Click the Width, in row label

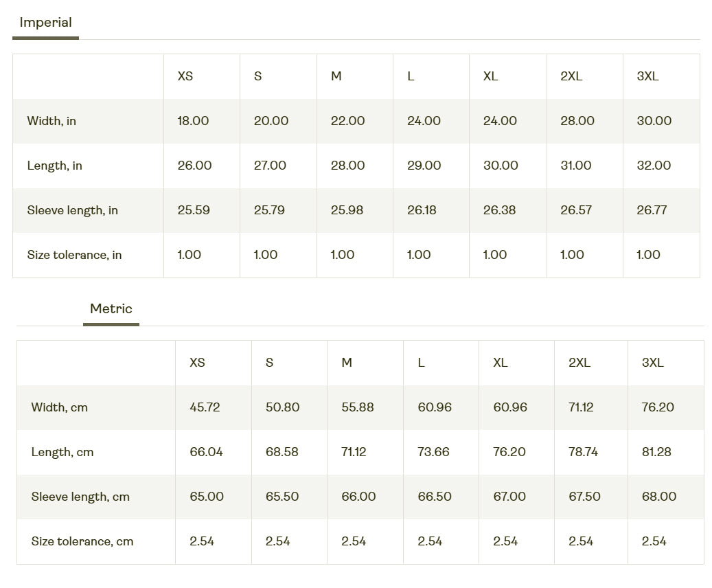(51, 121)
